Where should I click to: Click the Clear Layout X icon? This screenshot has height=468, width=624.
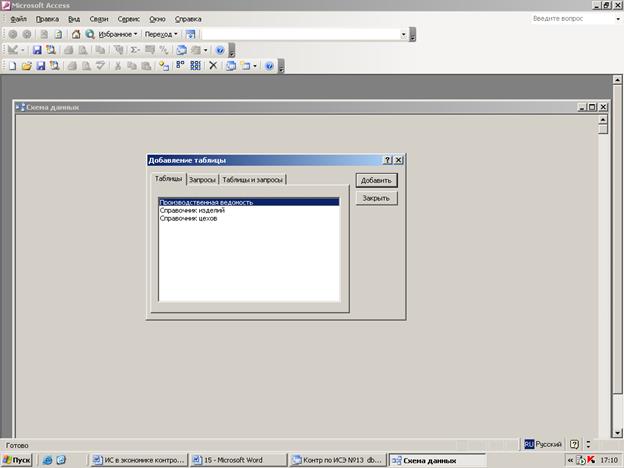click(213, 66)
